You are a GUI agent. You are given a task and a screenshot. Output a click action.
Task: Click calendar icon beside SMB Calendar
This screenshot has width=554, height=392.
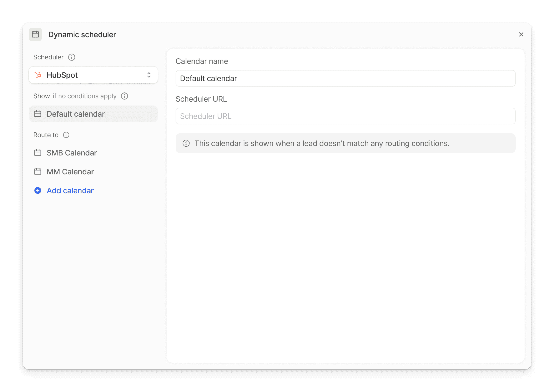[38, 153]
